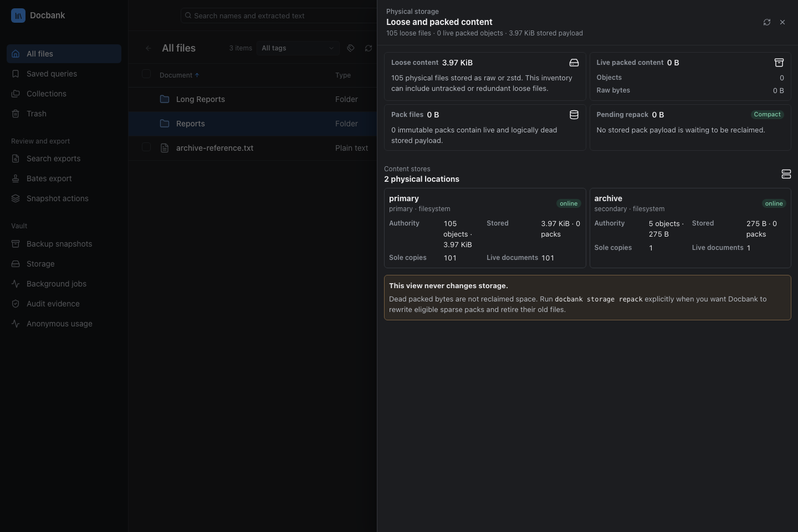The image size is (798, 532).
Task: Click the Audit evidence shield icon
Action: (16, 304)
